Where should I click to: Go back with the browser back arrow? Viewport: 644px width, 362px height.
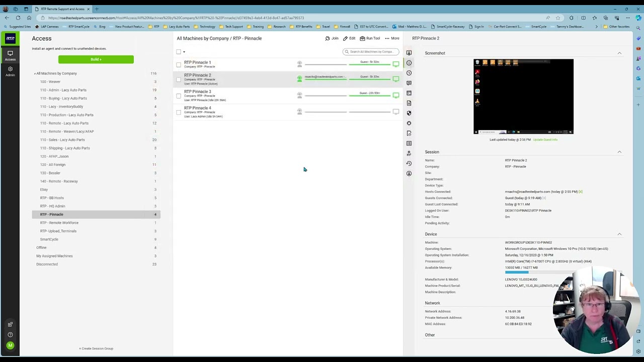point(7,18)
